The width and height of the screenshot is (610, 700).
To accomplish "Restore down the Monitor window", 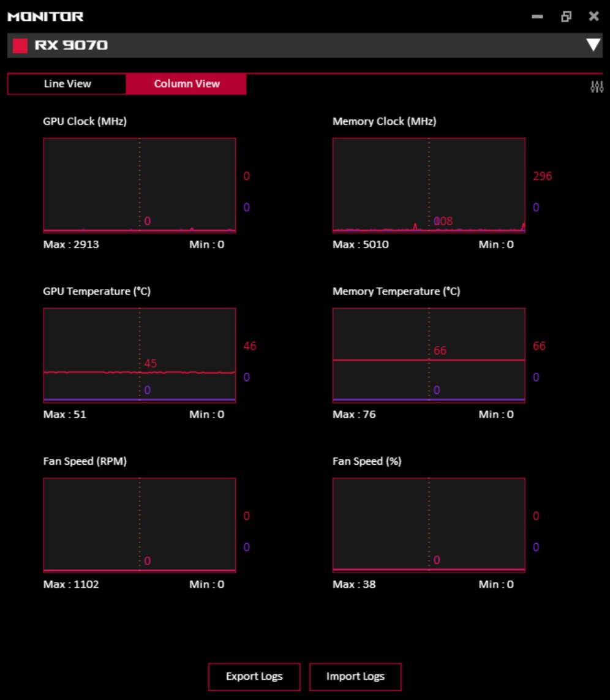I will click(x=566, y=17).
